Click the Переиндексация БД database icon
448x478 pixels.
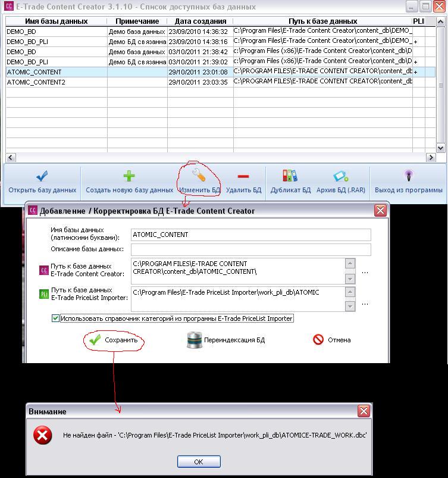[x=194, y=340]
